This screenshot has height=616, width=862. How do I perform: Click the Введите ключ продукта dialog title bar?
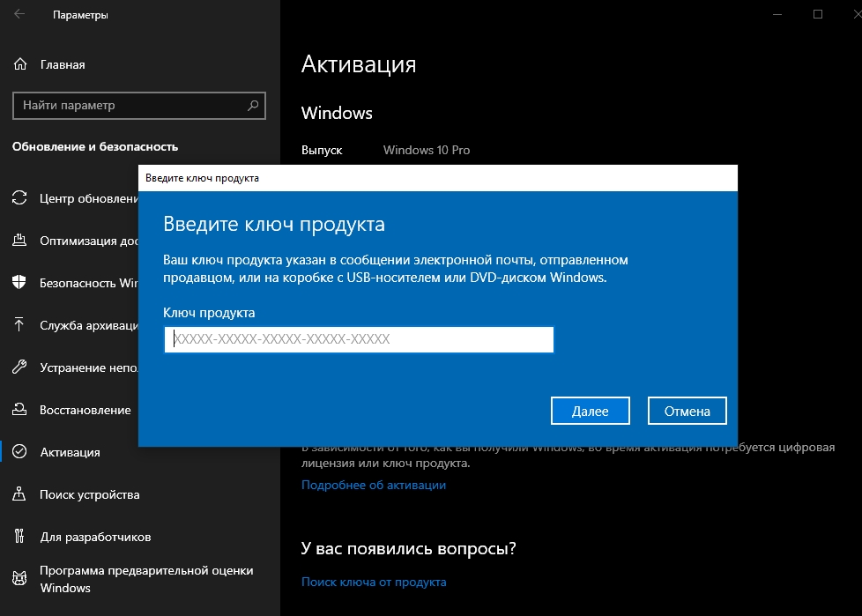(x=437, y=178)
